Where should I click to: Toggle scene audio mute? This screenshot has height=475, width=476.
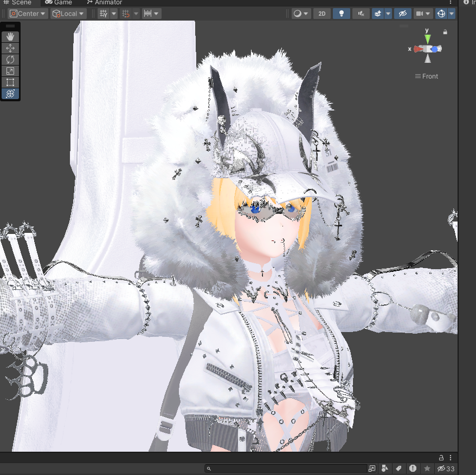(x=361, y=14)
